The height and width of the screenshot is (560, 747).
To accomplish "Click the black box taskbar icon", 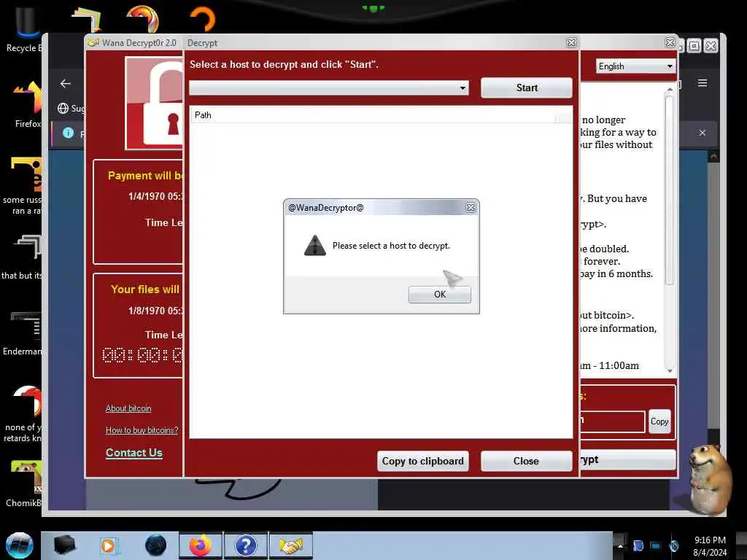I will point(65,545).
